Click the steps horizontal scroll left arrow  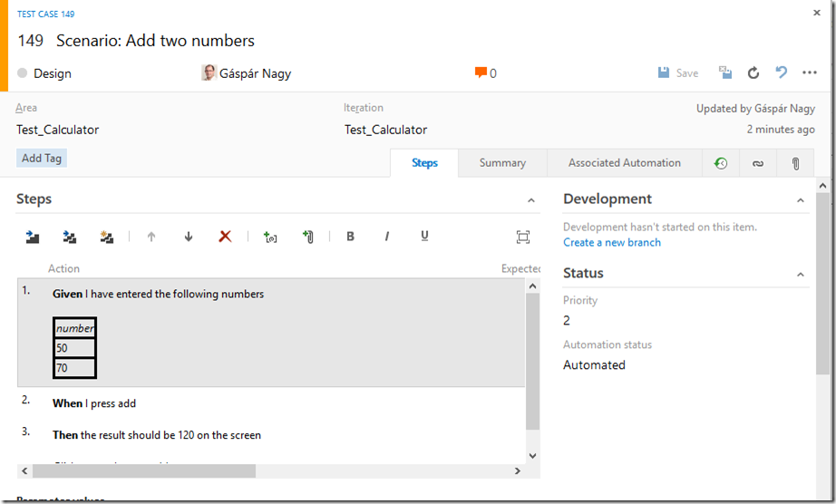click(24, 471)
